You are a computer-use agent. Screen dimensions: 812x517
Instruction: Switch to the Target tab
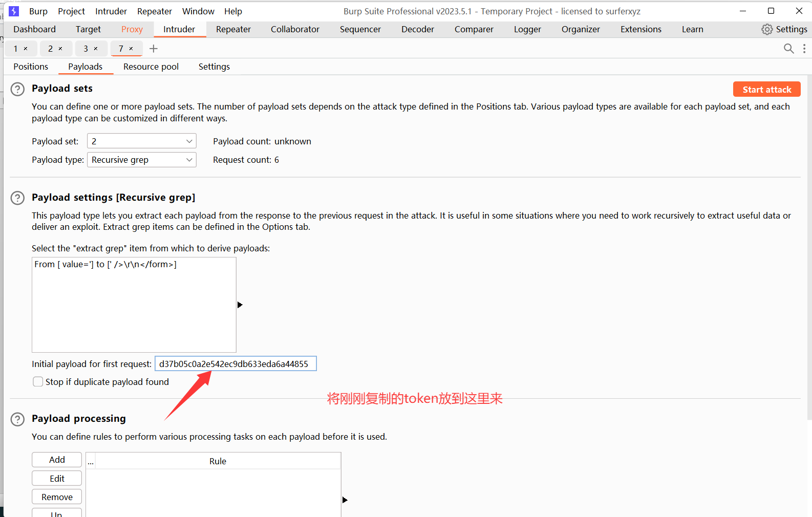(88, 29)
